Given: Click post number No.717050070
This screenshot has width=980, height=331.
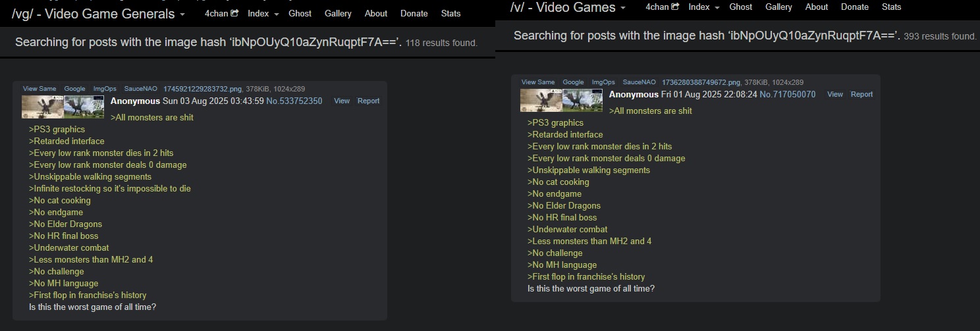Looking at the screenshot, I should (x=788, y=94).
